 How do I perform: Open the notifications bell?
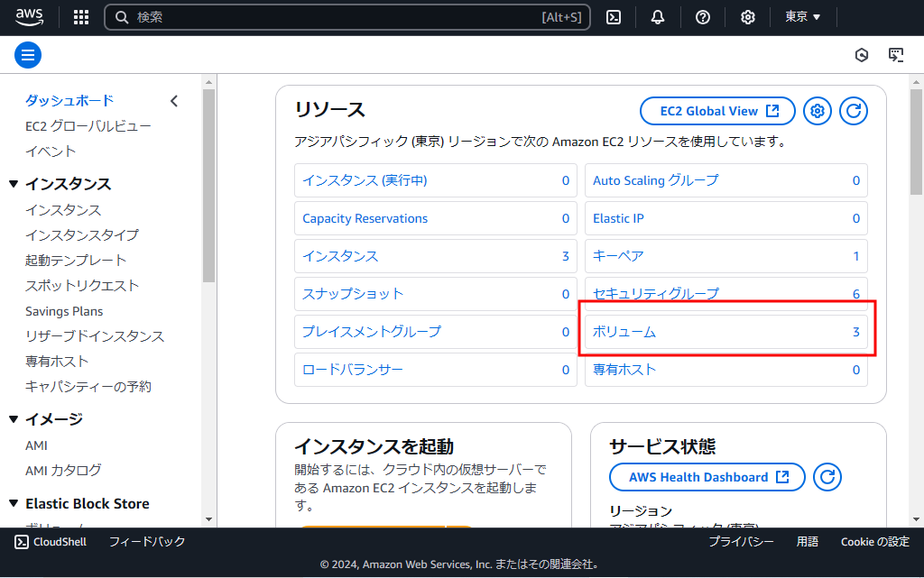tap(658, 17)
